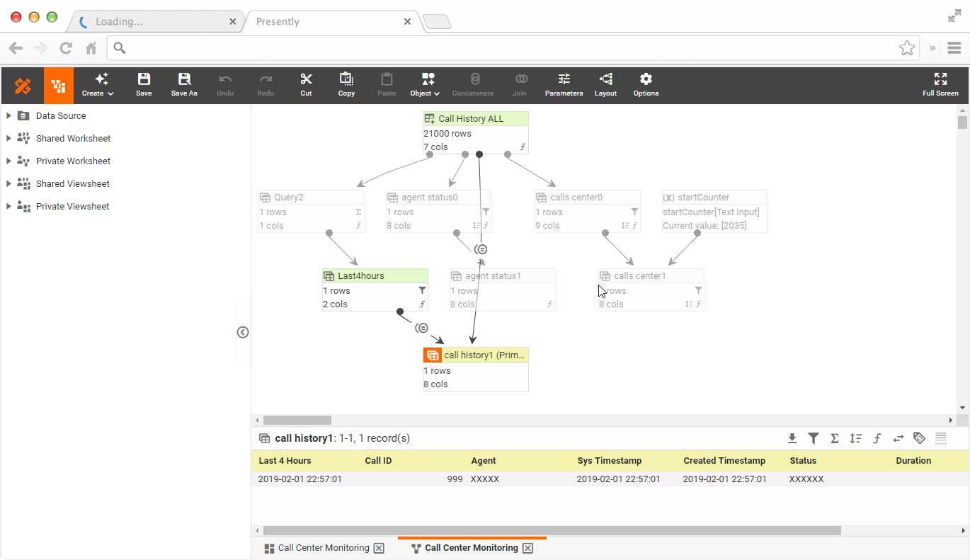Expand the Shared Worksheet node
970x560 pixels.
pyautogui.click(x=8, y=138)
